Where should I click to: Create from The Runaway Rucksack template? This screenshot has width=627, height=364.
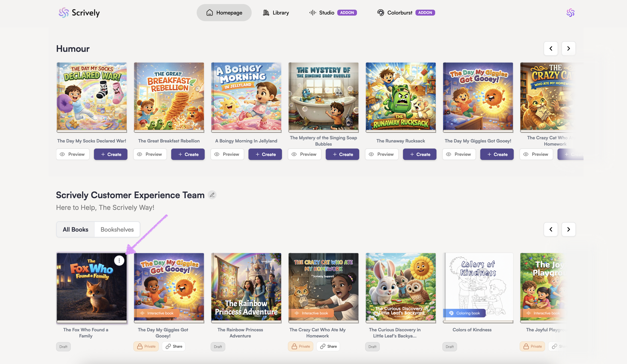[x=420, y=154]
